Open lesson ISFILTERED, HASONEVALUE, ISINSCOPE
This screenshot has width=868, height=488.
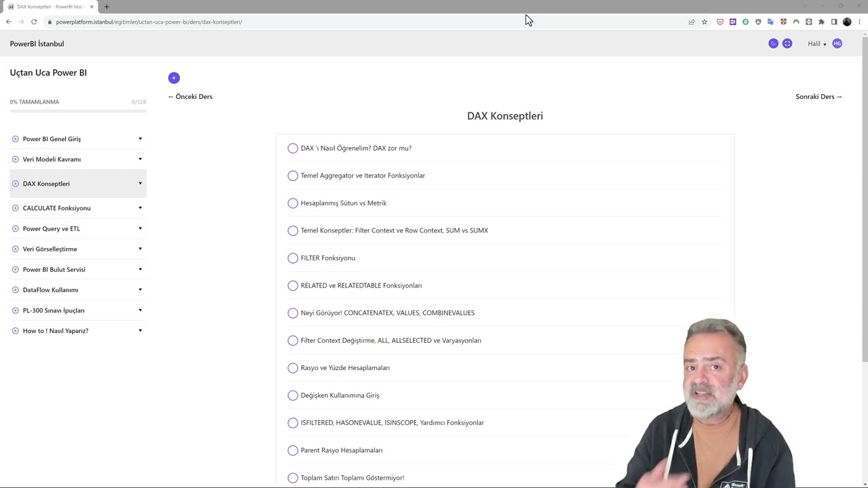coord(392,423)
